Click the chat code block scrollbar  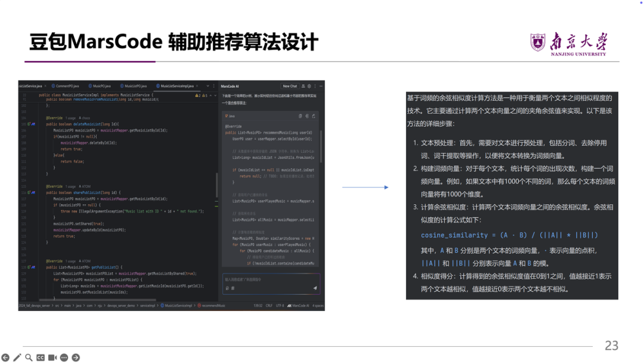pyautogui.click(x=321, y=147)
